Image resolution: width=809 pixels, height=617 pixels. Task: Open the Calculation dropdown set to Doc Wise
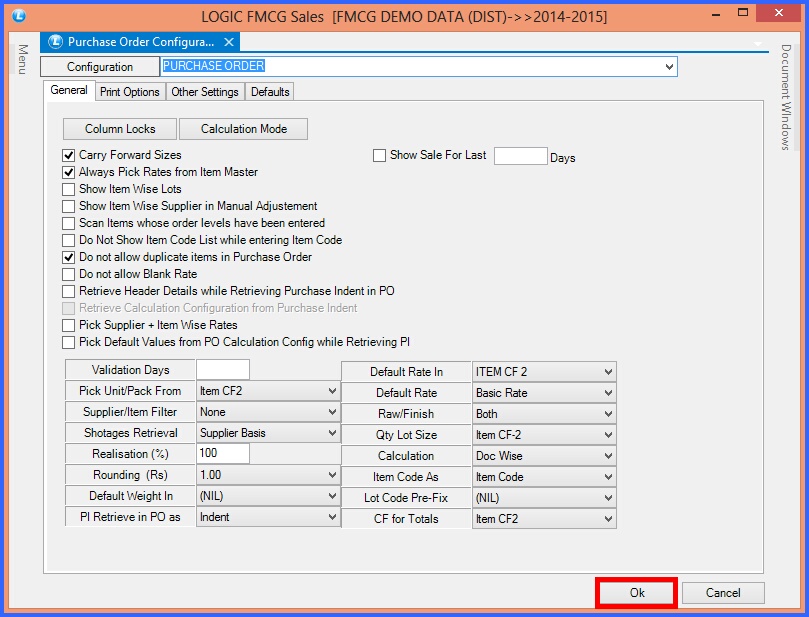tap(608, 456)
